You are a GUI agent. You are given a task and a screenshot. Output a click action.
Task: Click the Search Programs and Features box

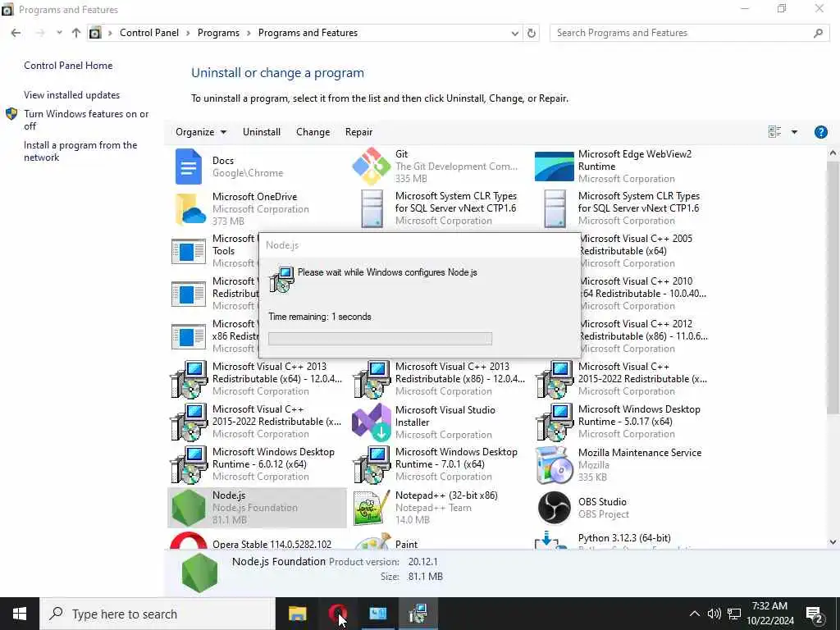(x=689, y=33)
